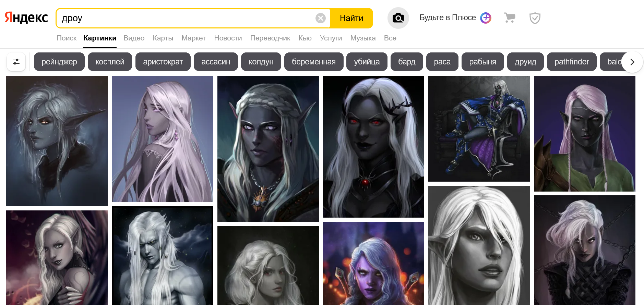The width and height of the screenshot is (644, 305).
Task: Open the drow with amulet necklace thumbnail
Action: pos(268,149)
